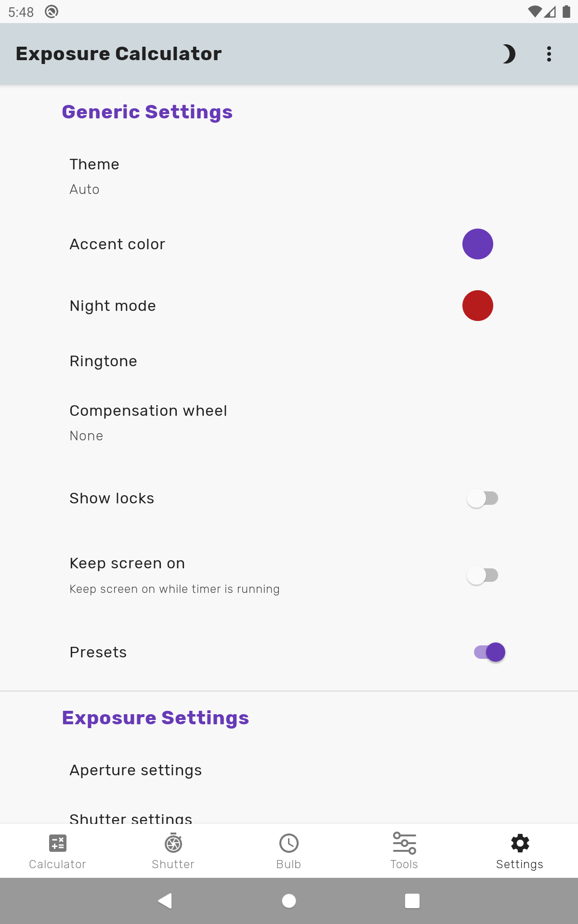Viewport: 578px width, 924px height.
Task: Toggle Keep screen on switch
Action: 483,575
